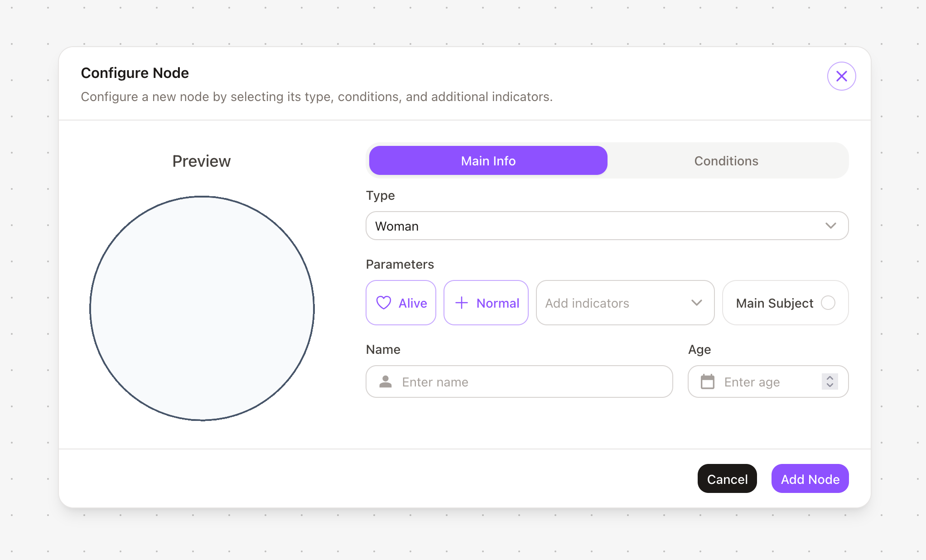The image size is (926, 560).
Task: Click the heart icon in Alive chip
Action: pos(384,303)
